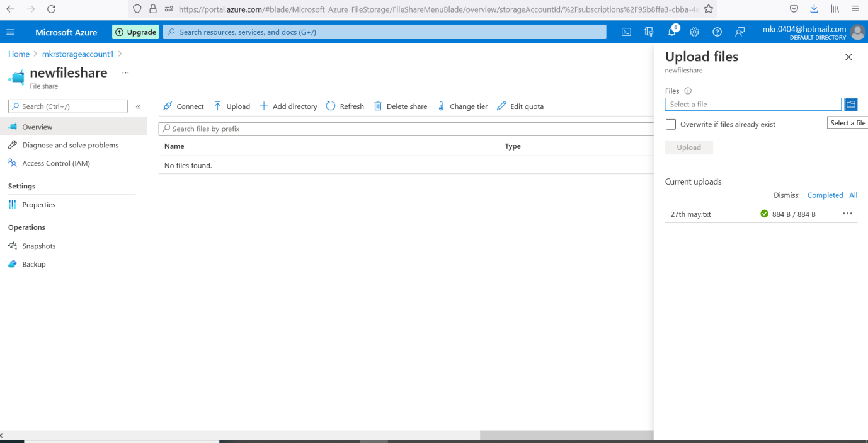The width and height of the screenshot is (868, 443).
Task: Click the mkr.0404@hotmail.com account label
Action: point(804,29)
